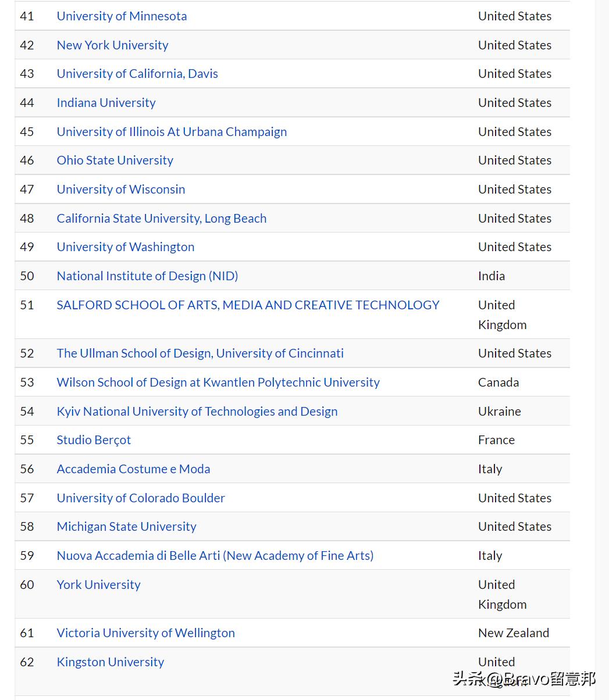Open the Salford School of Arts link

(x=248, y=305)
